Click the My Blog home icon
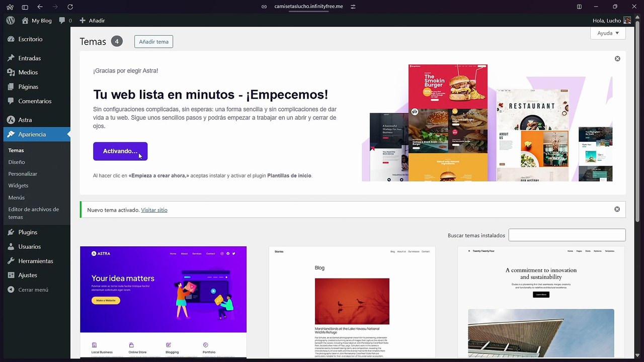644x362 pixels. pyautogui.click(x=25, y=21)
